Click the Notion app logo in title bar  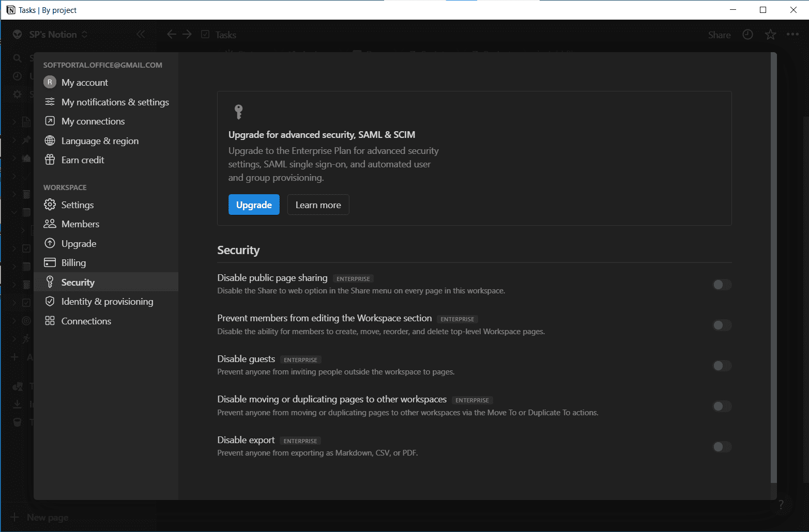pos(11,10)
